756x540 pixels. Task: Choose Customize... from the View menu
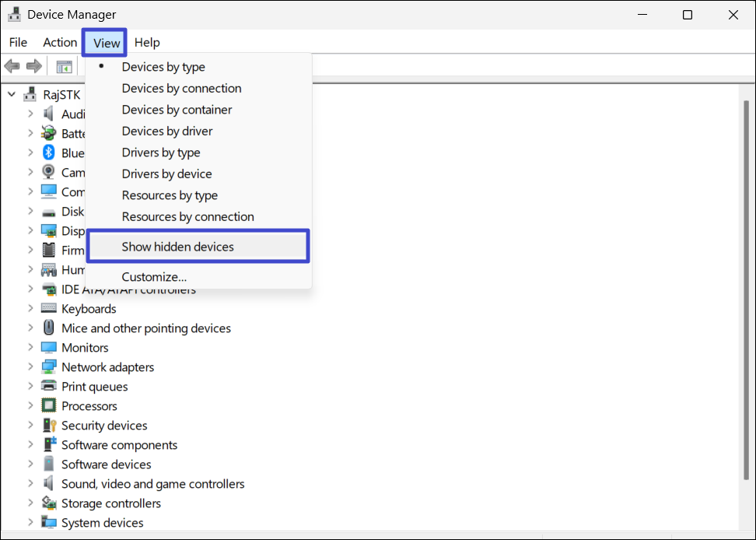click(154, 276)
